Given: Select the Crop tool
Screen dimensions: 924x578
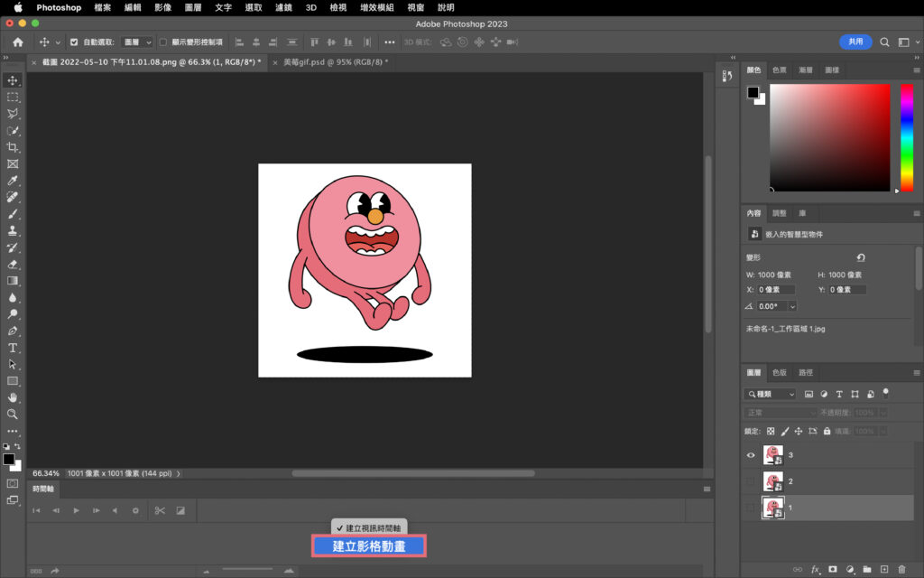Looking at the screenshot, I should (x=13, y=147).
